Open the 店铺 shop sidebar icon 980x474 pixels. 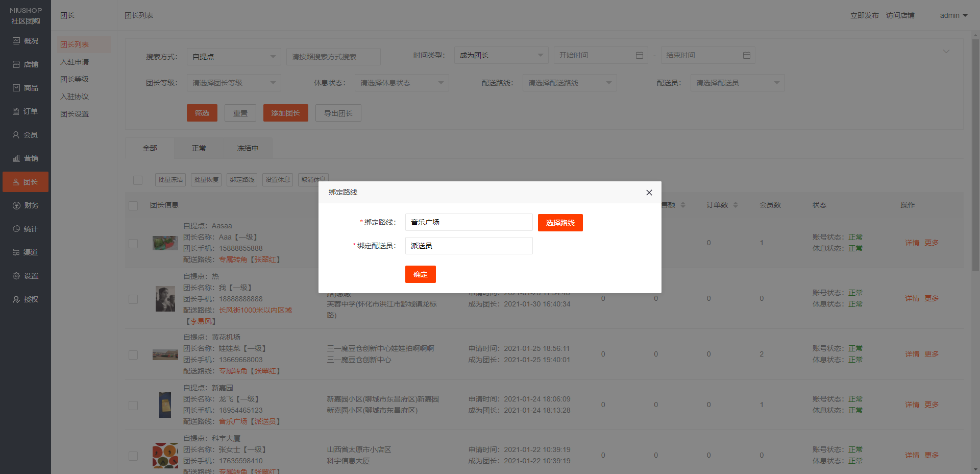pos(16,64)
